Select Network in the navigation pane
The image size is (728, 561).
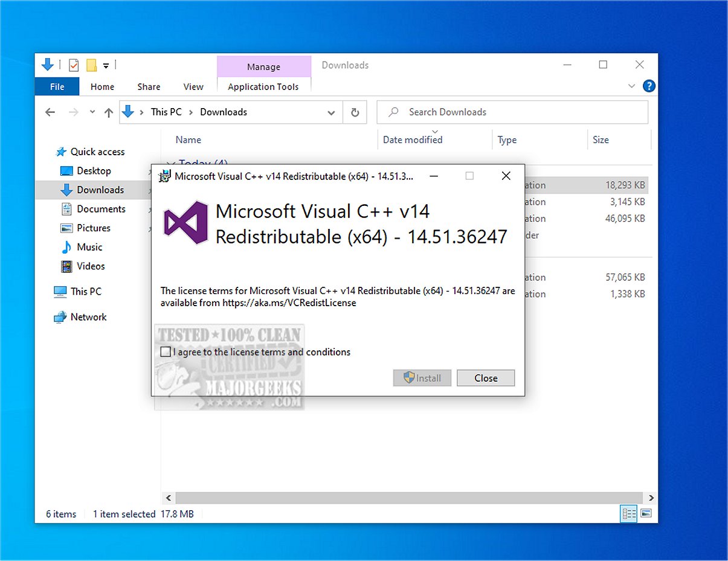pos(88,316)
